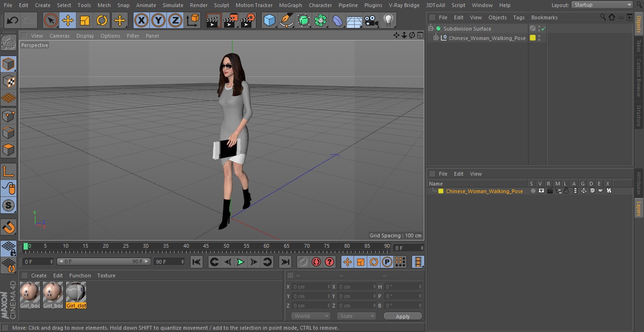Open the MoGraph menu
Viewport: 644px width, 332px height.
(x=290, y=5)
